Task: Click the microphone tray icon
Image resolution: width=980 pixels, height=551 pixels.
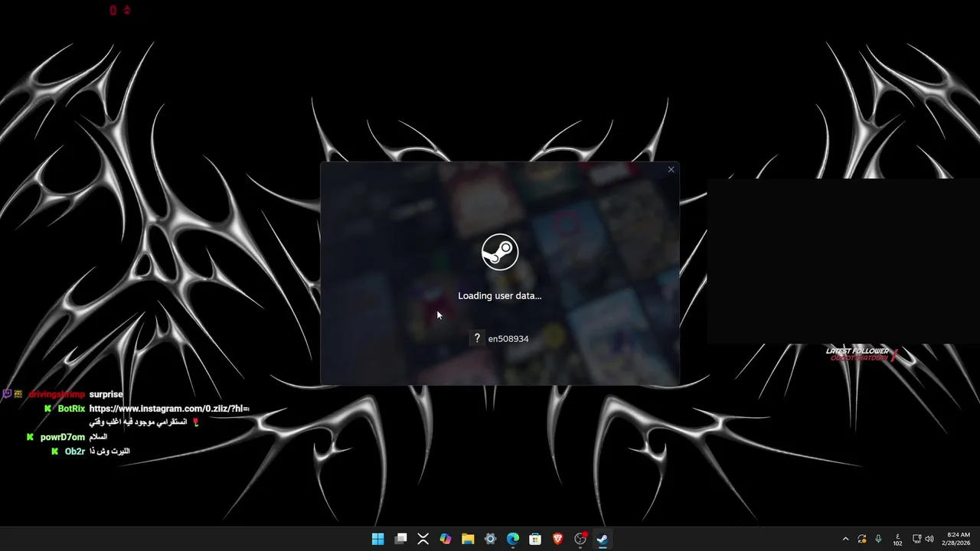Action: pos(878,539)
